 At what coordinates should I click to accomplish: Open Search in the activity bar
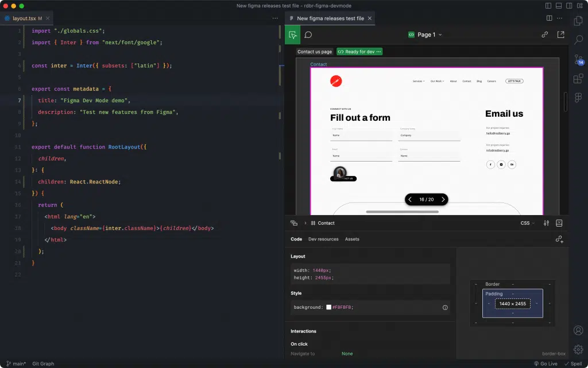click(x=578, y=41)
